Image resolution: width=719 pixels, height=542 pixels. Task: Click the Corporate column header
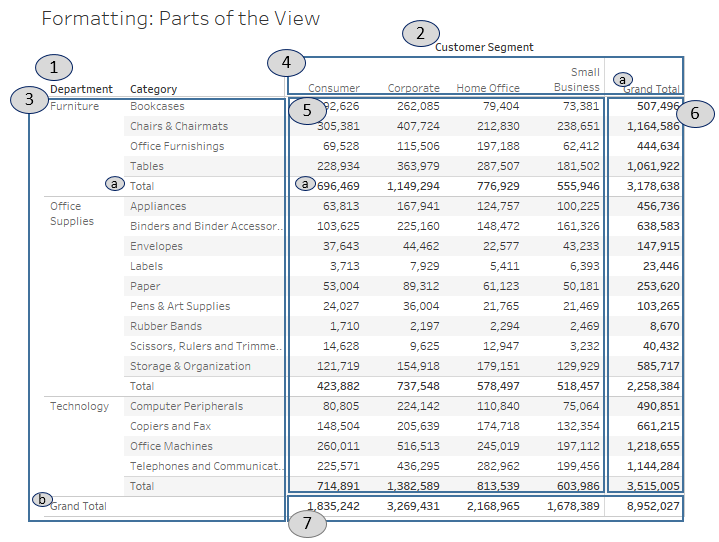point(414,88)
